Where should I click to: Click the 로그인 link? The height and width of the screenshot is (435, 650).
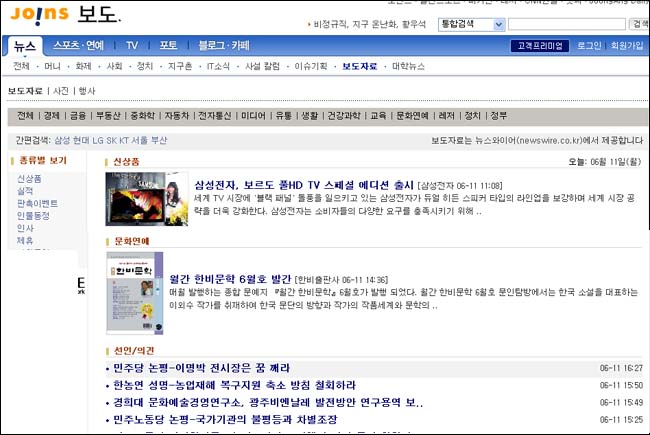(589, 46)
